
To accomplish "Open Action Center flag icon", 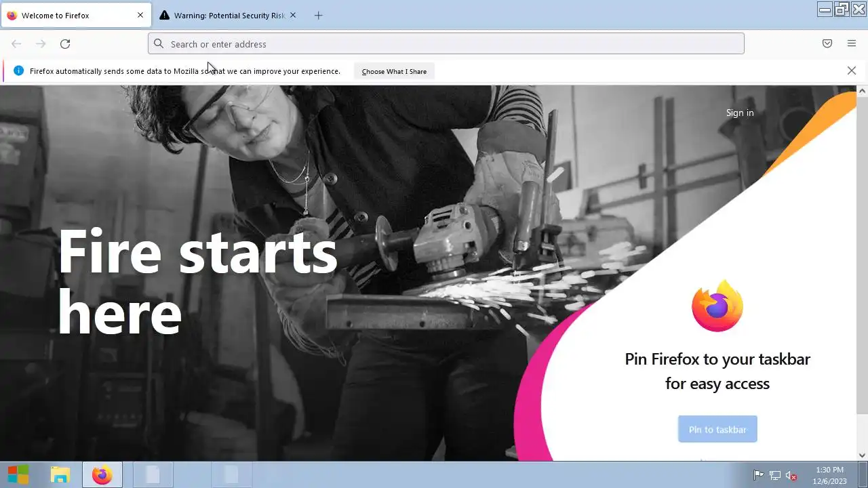I will 759,475.
